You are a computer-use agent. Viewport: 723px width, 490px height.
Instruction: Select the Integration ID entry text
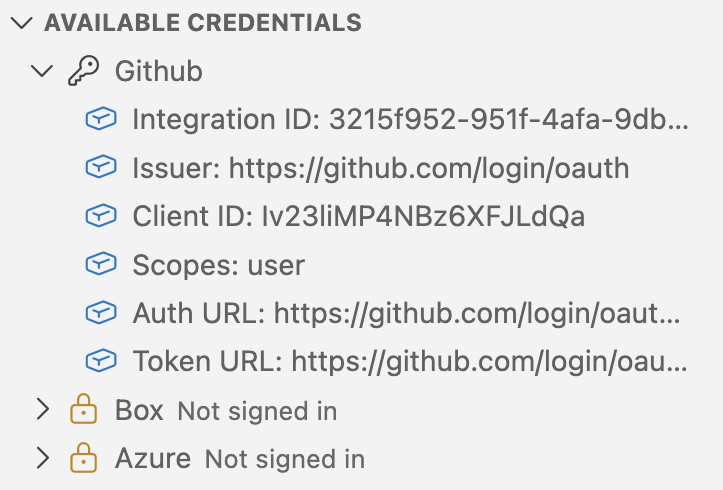point(410,120)
